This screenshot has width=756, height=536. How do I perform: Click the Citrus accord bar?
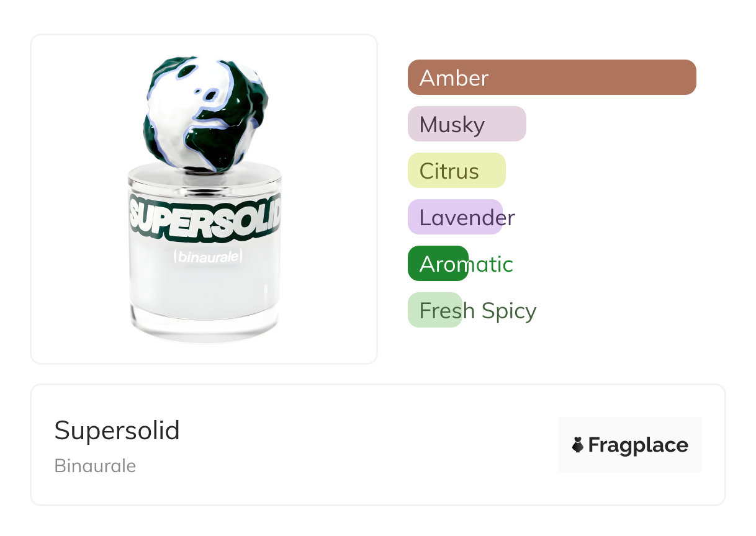click(x=457, y=171)
